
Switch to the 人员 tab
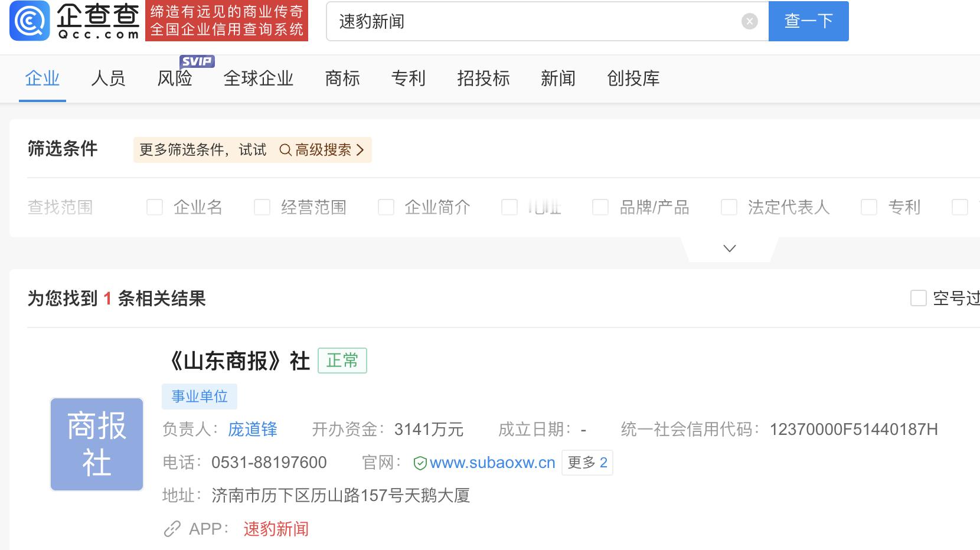pos(109,78)
